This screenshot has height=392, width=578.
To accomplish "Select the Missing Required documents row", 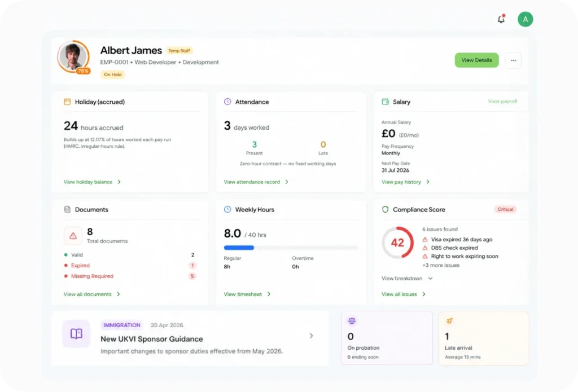I will click(130, 276).
